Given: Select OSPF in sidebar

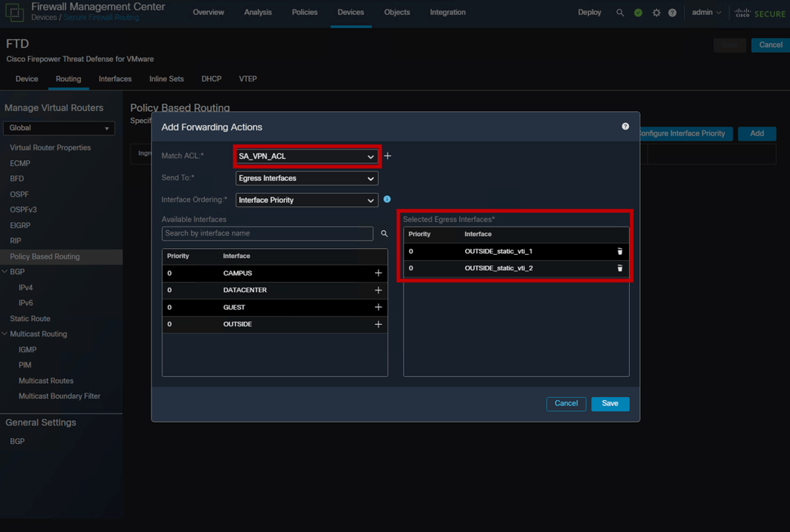Looking at the screenshot, I should point(19,194).
